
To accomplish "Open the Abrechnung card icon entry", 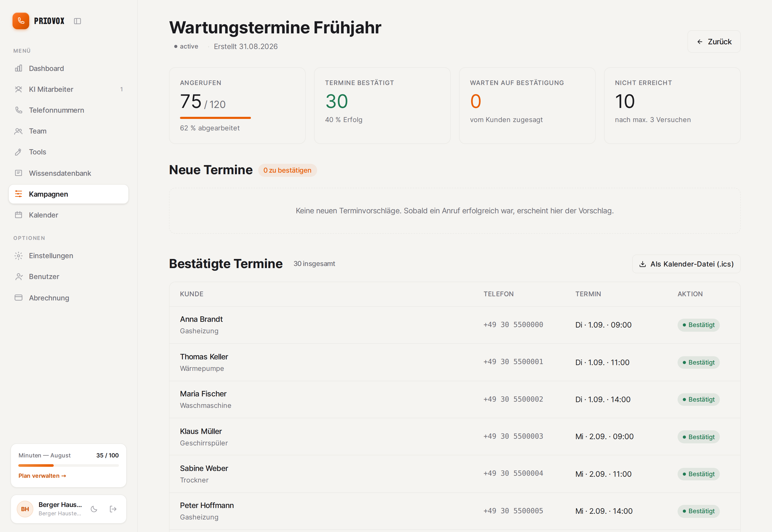I will 19,298.
